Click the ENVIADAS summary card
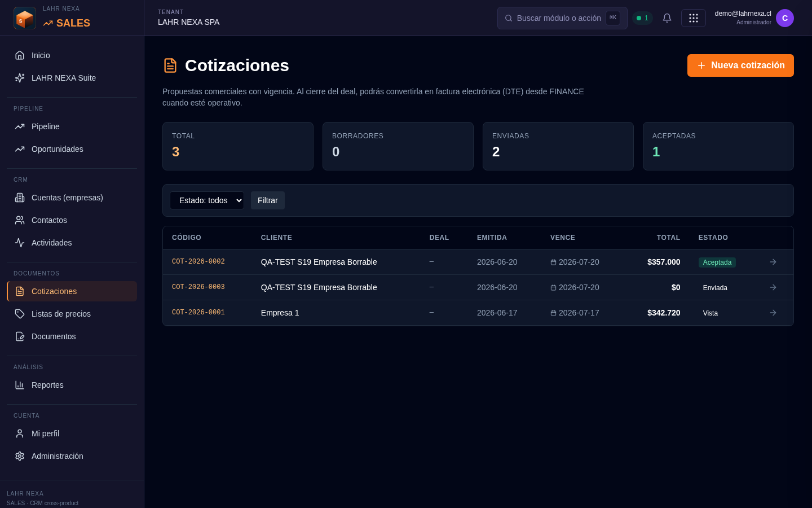Viewport: 812px width, 508px height. (558, 146)
